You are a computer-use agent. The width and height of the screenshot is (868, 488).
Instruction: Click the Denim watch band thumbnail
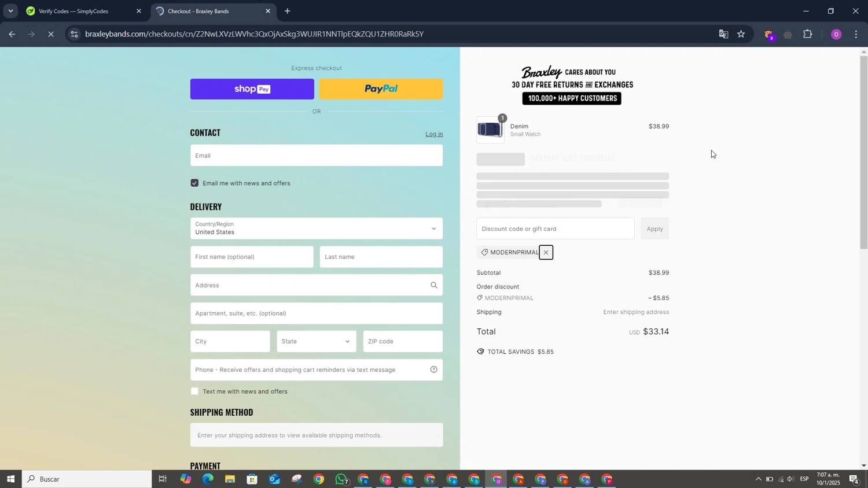[x=490, y=130]
